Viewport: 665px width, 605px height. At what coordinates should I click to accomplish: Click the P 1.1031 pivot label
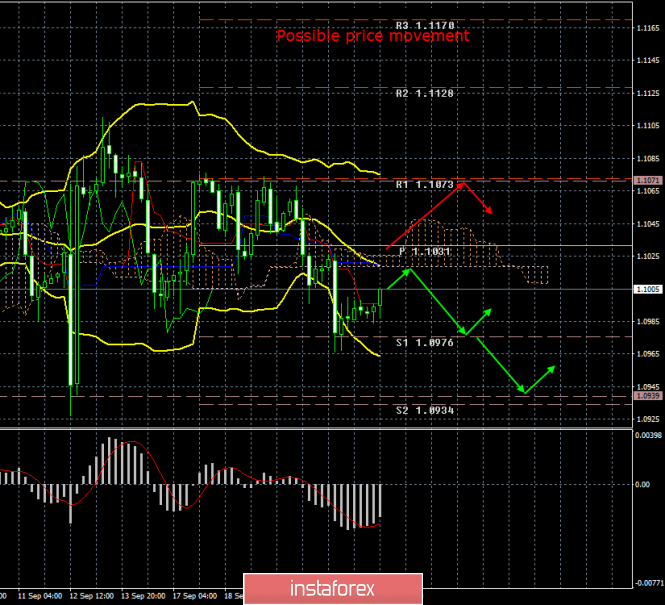(426, 252)
